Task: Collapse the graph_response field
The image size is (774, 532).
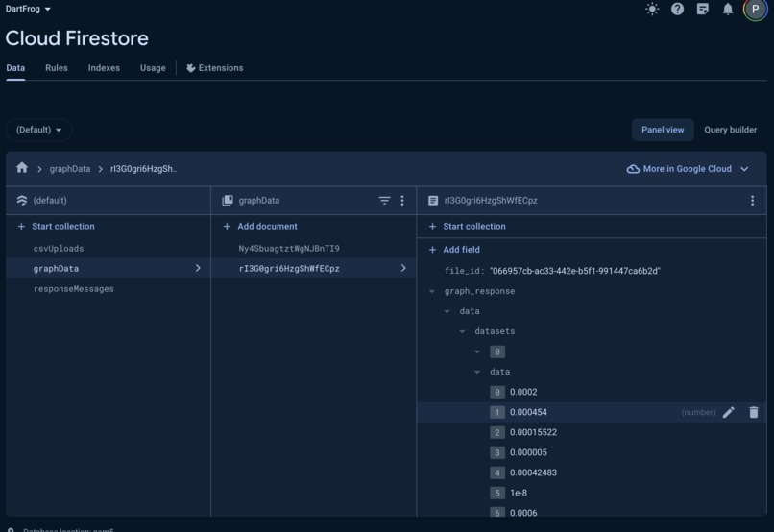Action: click(x=432, y=291)
